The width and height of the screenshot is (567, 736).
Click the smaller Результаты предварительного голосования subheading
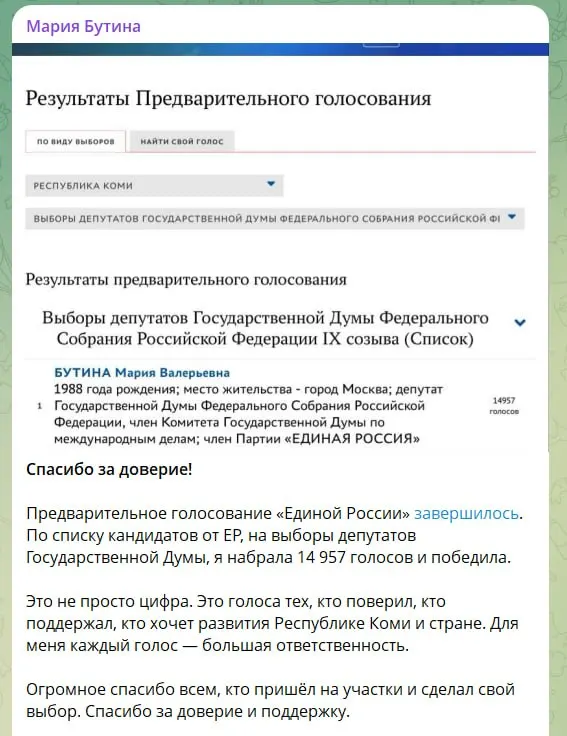tap(186, 279)
